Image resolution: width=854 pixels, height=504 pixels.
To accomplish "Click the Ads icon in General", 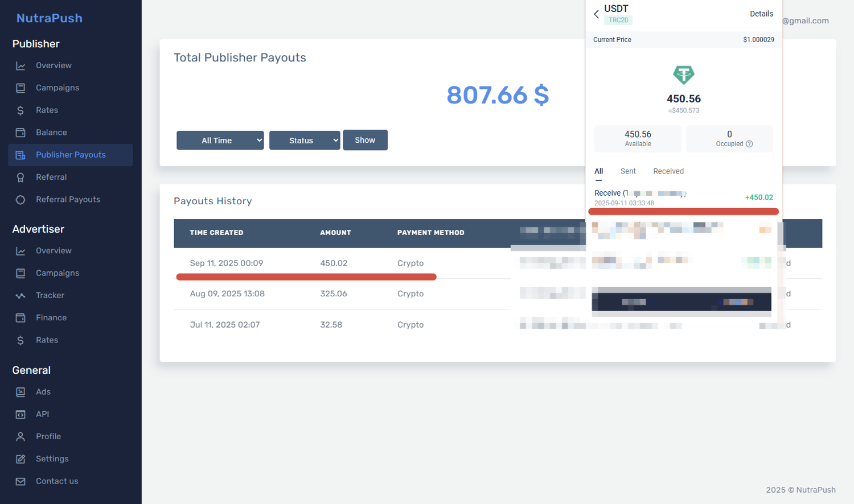I will pos(20,392).
